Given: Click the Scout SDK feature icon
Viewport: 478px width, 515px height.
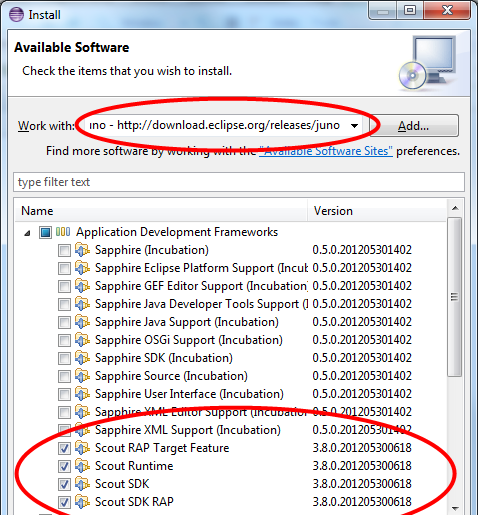Looking at the screenshot, I should tap(82, 484).
